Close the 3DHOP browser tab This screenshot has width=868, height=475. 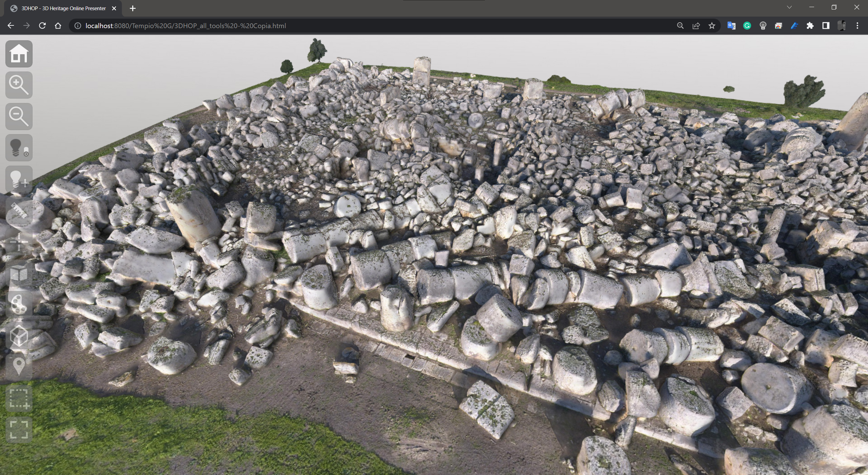(x=114, y=8)
